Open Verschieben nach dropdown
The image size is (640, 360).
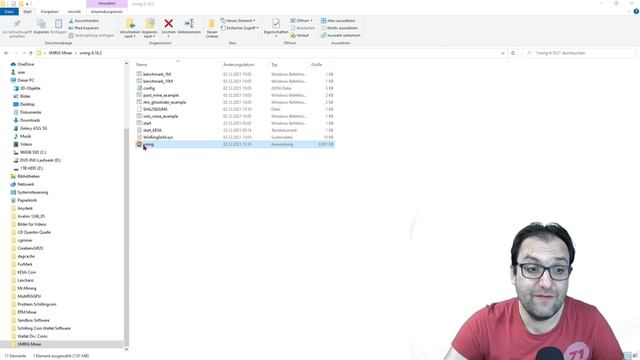click(x=130, y=28)
